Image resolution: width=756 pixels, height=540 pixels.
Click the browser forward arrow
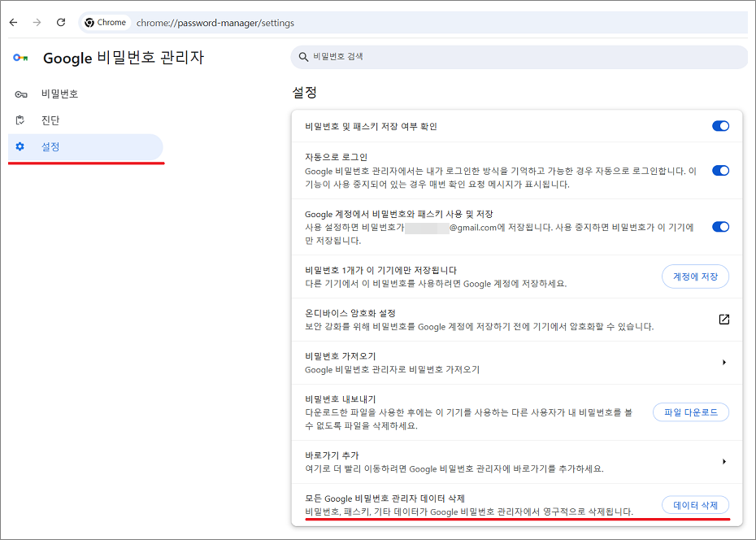[37, 22]
